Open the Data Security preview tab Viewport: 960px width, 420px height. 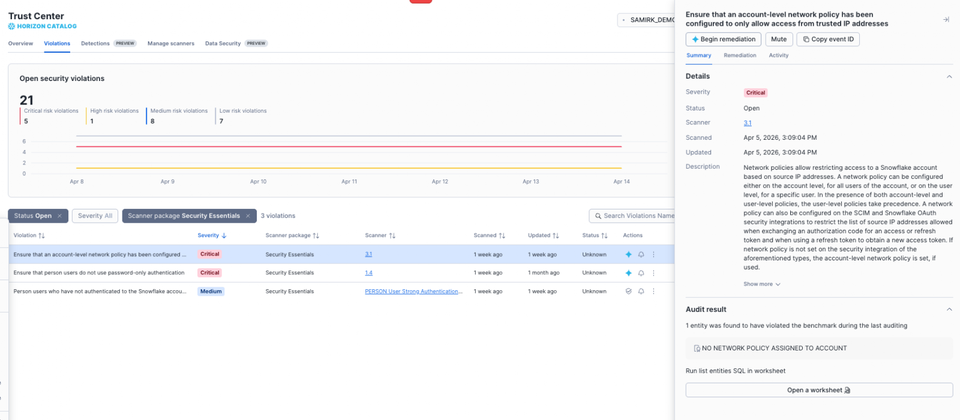(236, 43)
